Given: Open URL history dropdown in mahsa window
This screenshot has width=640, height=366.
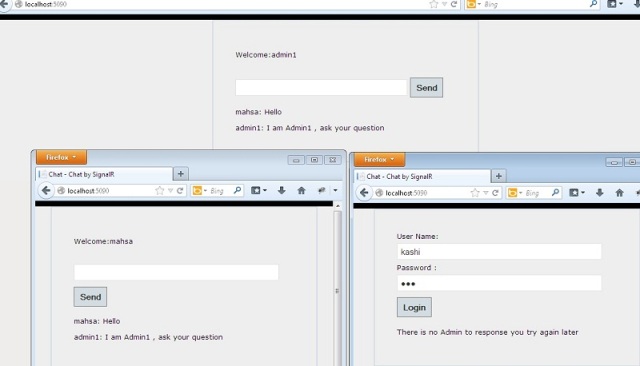Looking at the screenshot, I should 170,191.
